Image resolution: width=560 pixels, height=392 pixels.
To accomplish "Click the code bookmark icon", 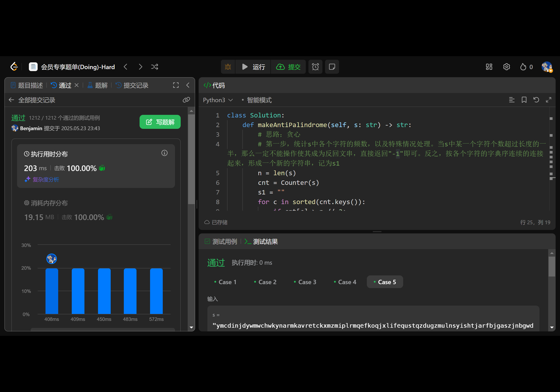I will pos(524,100).
